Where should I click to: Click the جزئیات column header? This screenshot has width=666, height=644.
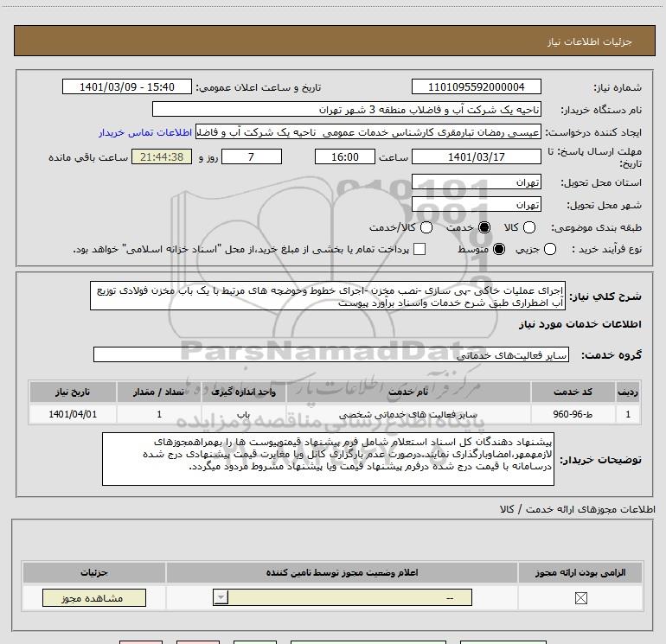coord(94,572)
